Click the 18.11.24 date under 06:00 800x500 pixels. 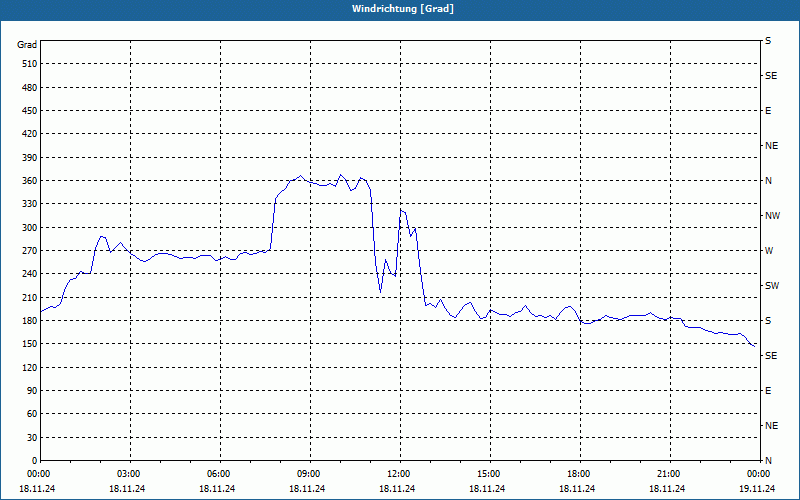tap(217, 489)
